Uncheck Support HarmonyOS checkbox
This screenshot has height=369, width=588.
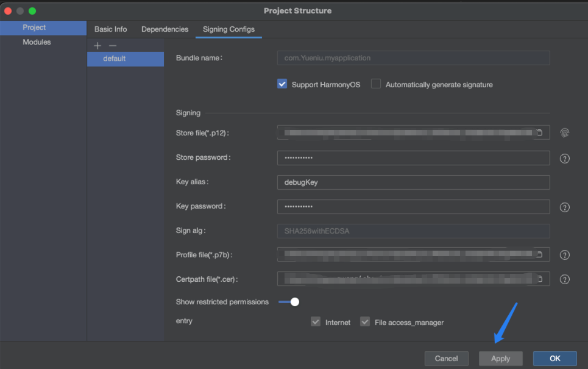coord(282,84)
